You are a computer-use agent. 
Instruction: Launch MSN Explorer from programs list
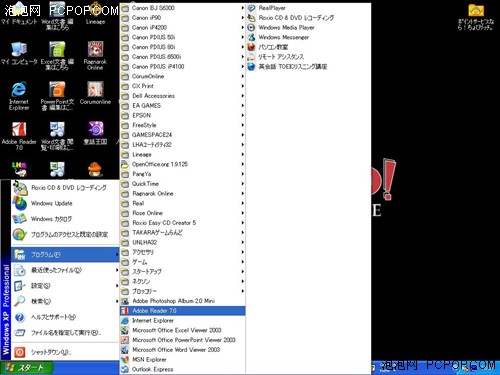183,359
